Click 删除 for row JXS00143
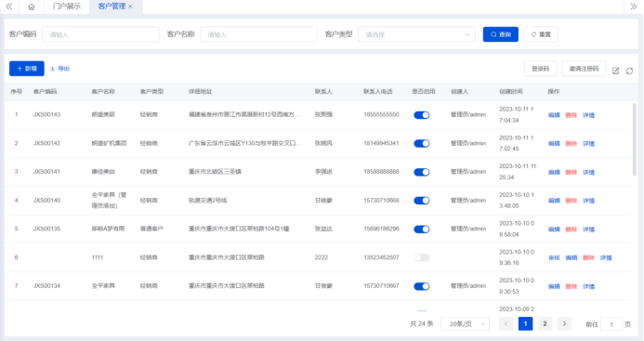Image resolution: width=644 pixels, height=341 pixels. (572, 115)
